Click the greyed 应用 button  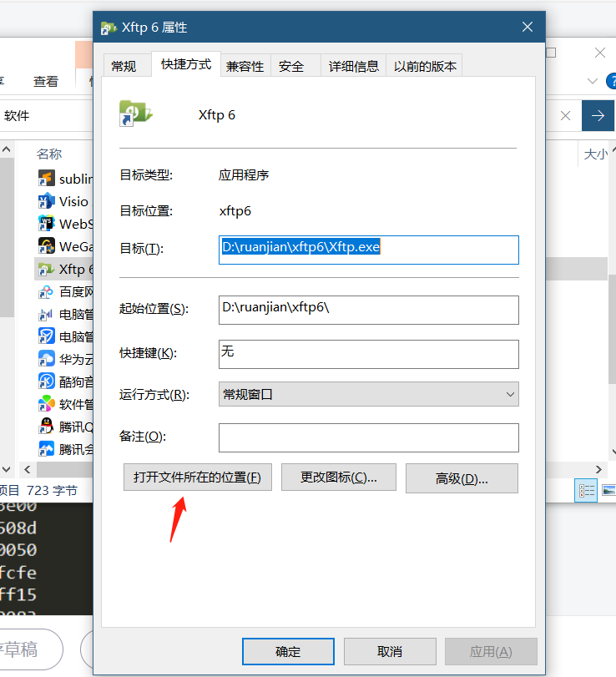tap(491, 651)
